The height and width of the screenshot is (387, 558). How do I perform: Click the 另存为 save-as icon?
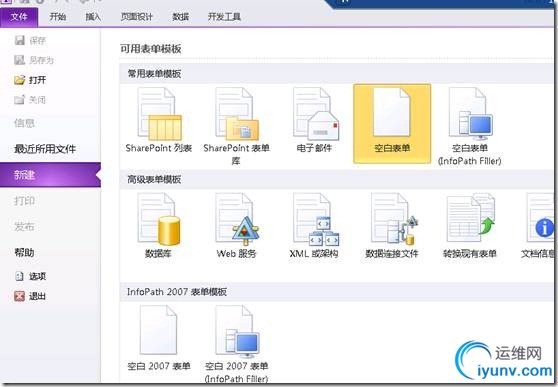coord(20,60)
